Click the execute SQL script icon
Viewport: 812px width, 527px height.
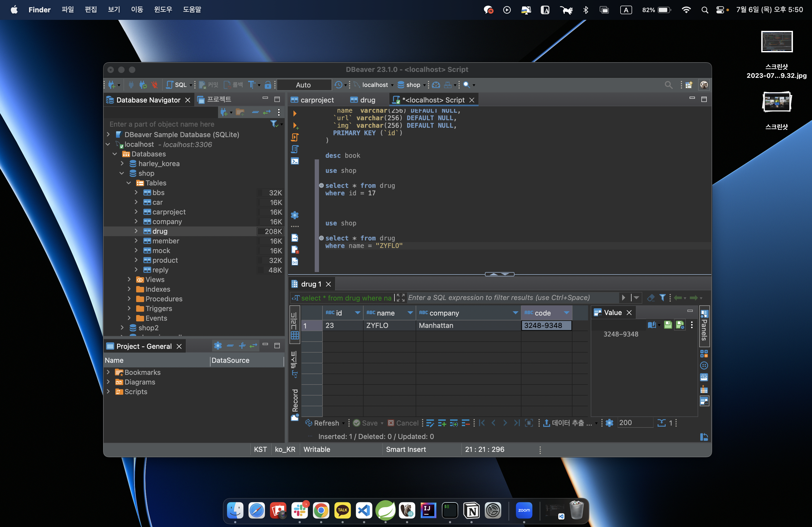point(295,137)
